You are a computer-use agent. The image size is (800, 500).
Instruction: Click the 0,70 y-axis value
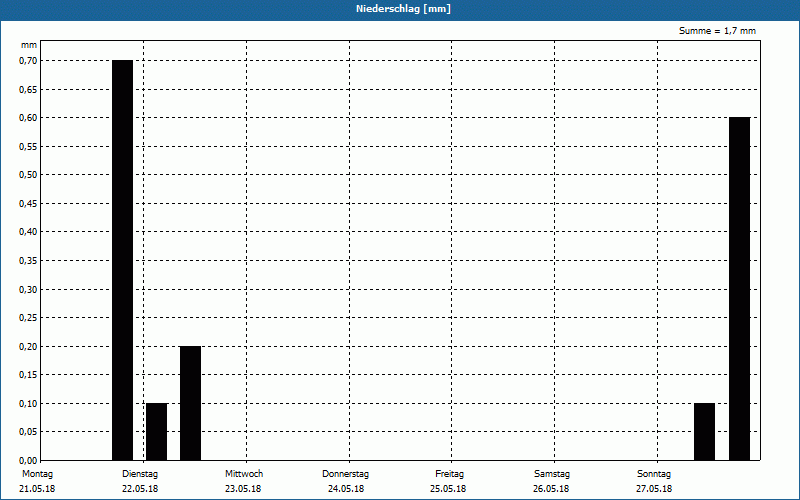click(28, 61)
